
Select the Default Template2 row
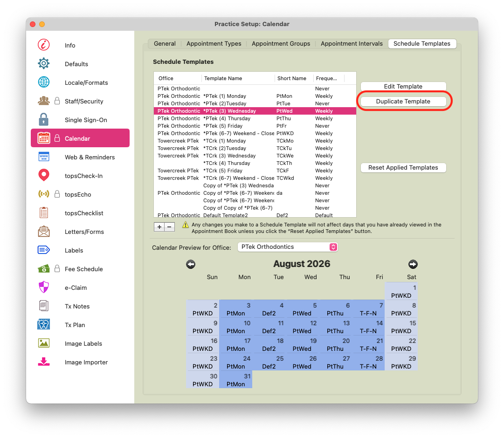coord(255,215)
